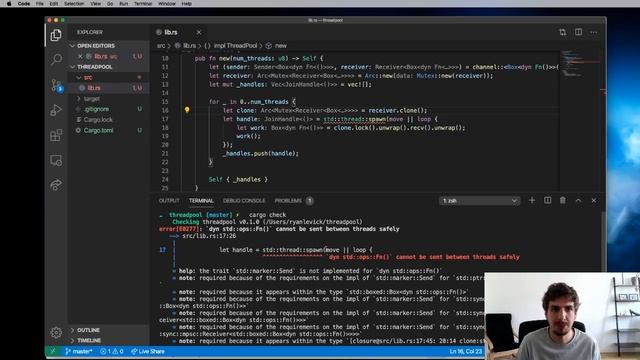Open Live Share view in activity bar
Screen dimensions: 640x360
(56, 185)
